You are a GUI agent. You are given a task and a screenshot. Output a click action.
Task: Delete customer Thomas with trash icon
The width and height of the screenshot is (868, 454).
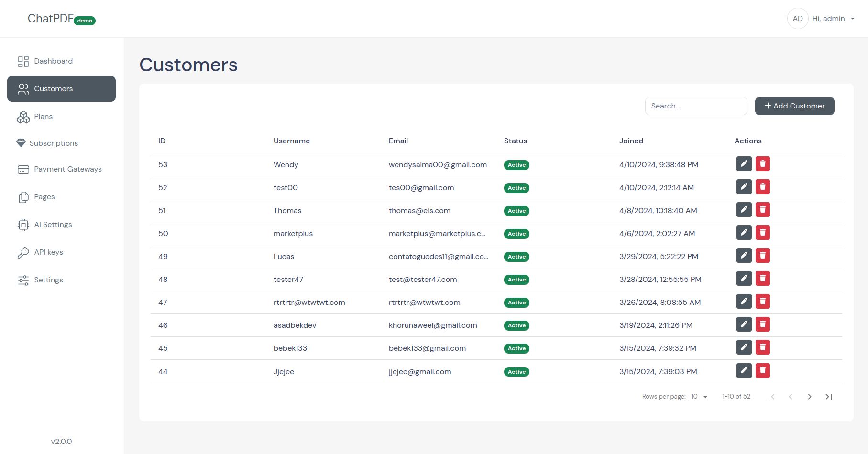(x=763, y=210)
